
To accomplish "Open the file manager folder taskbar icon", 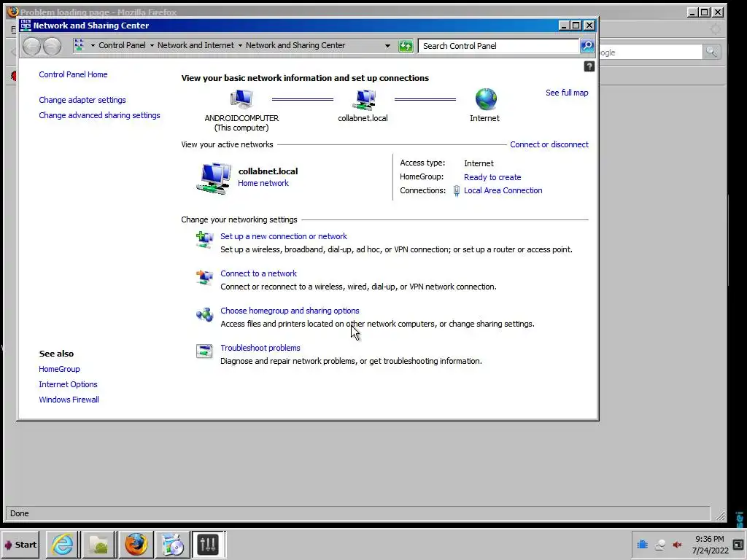I will (98, 544).
